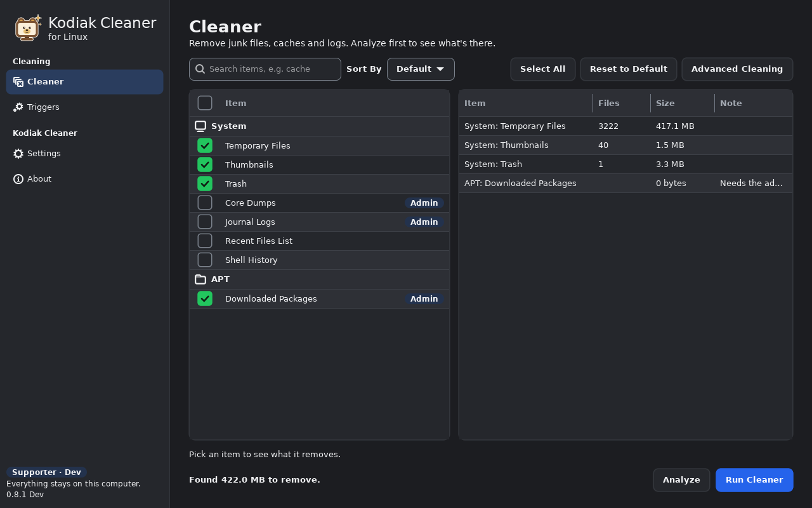
Task: Select the APT: Downloaded Packages result row
Action: [625, 184]
